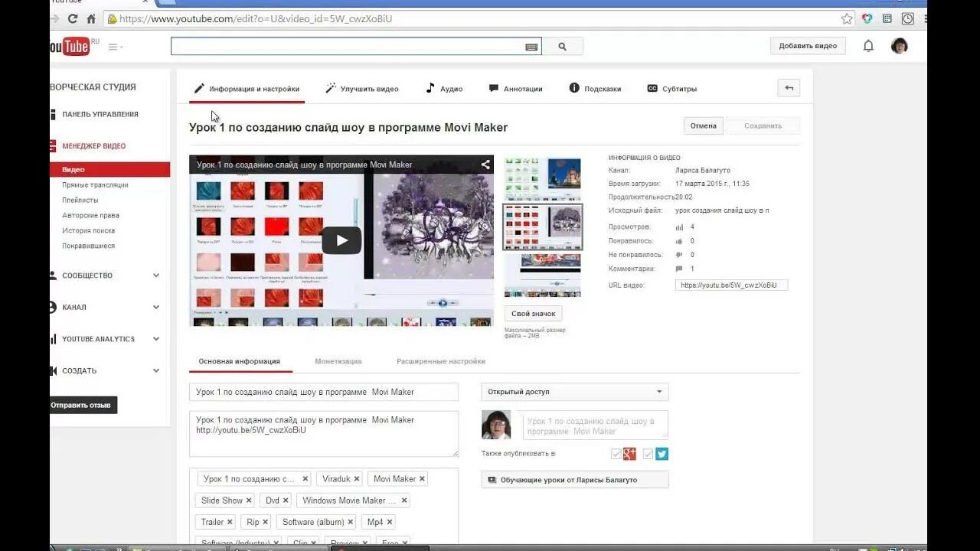980x551 pixels.
Task: Click the Google+ icon
Action: pyautogui.click(x=629, y=454)
